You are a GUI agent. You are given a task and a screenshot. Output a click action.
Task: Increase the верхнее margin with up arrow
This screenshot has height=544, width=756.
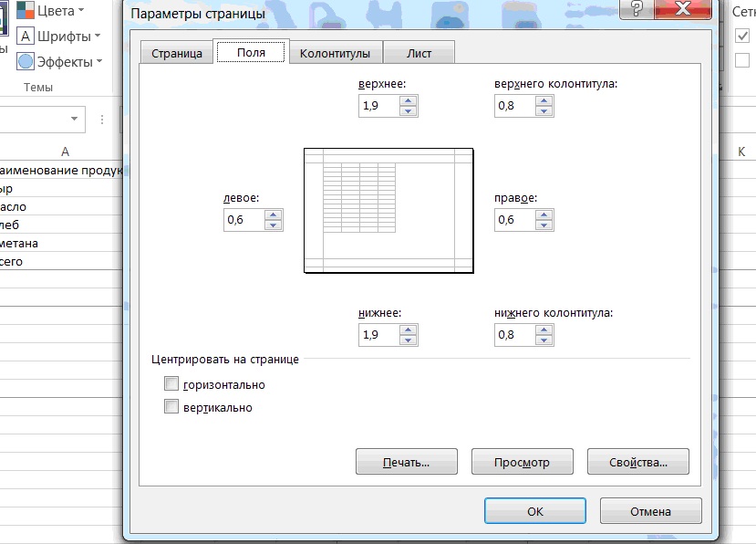pos(409,101)
